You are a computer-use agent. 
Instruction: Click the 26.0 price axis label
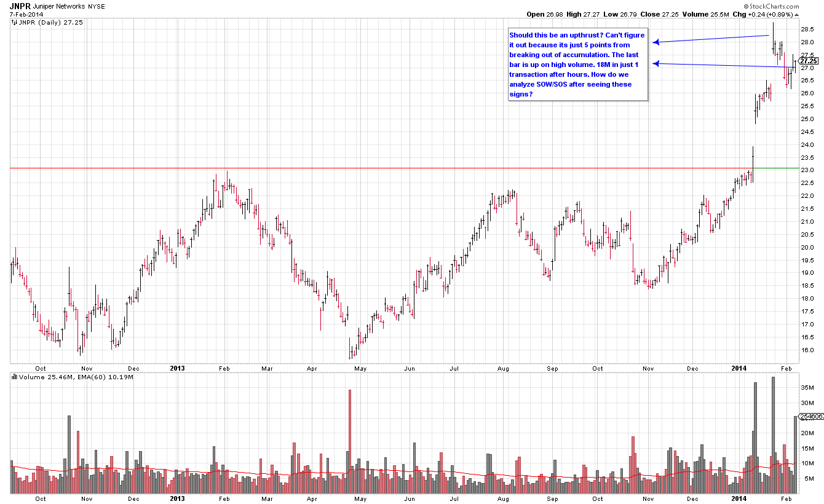click(809, 93)
